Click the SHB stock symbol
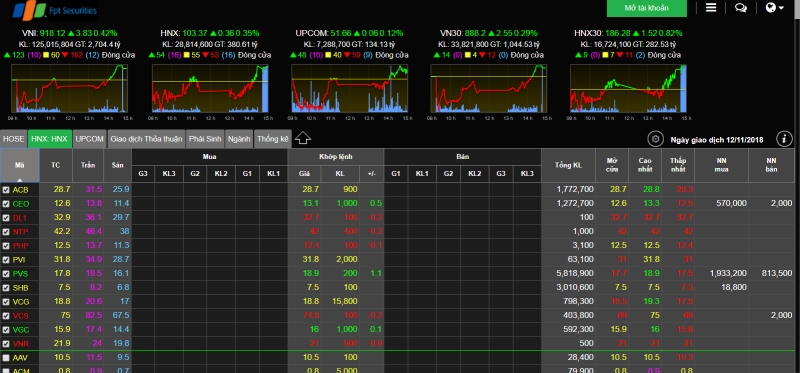This screenshot has width=800, height=373. pos(20,288)
